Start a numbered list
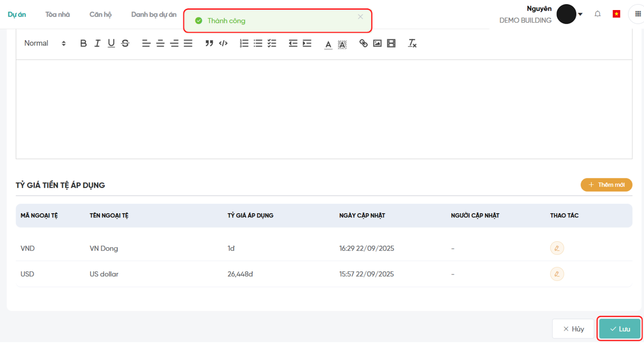 tap(244, 43)
